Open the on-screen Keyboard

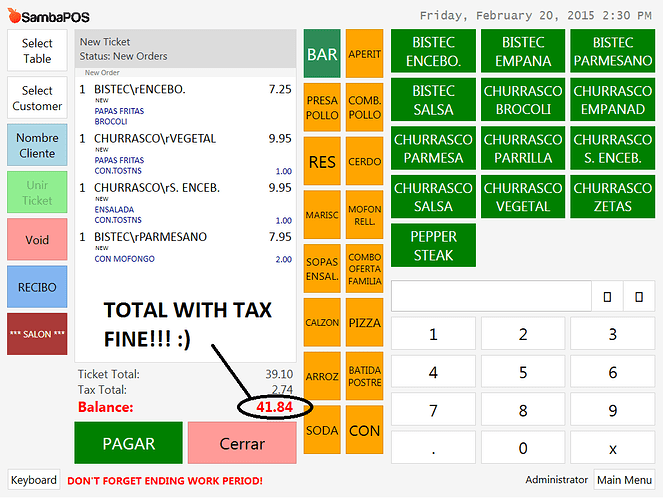[34, 480]
